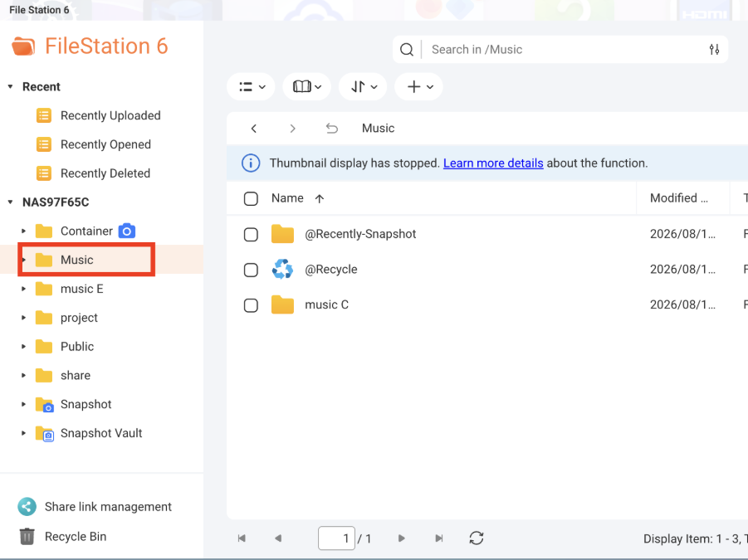Expand the project folder
Image resolution: width=748 pixels, height=560 pixels.
pos(23,318)
